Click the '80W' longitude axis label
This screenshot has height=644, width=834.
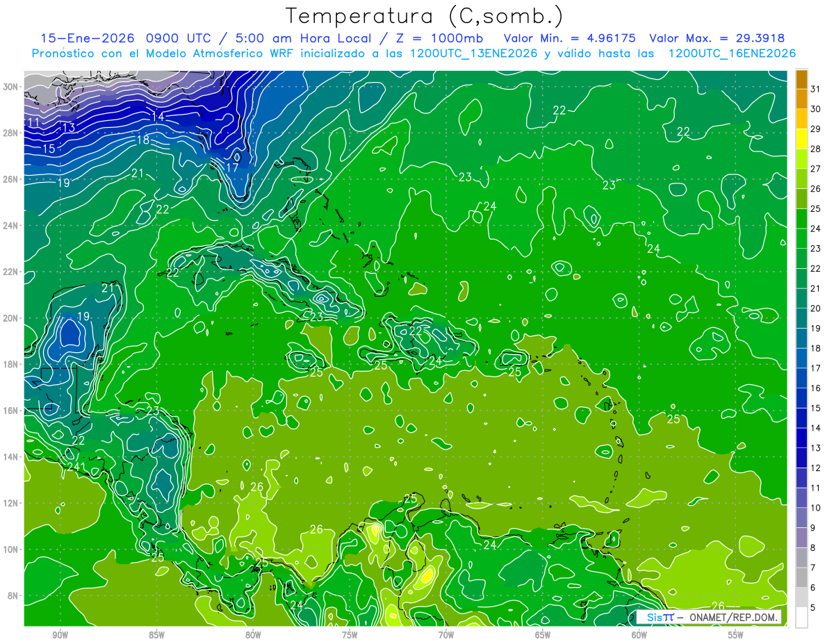point(253,635)
